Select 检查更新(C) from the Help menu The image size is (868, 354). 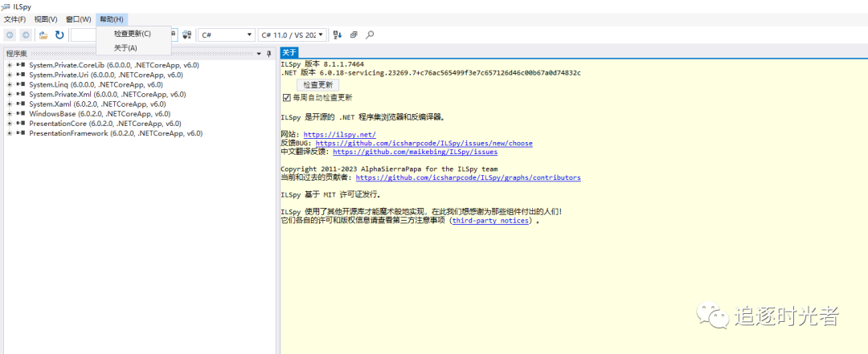[x=132, y=34]
